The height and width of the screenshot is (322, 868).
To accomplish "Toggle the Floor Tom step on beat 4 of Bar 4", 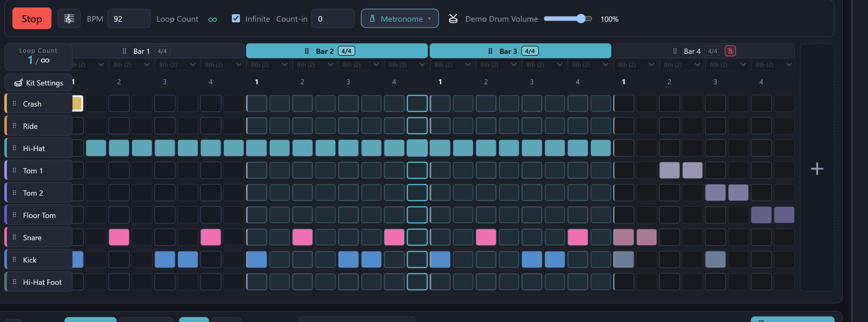I will pyautogui.click(x=761, y=215).
